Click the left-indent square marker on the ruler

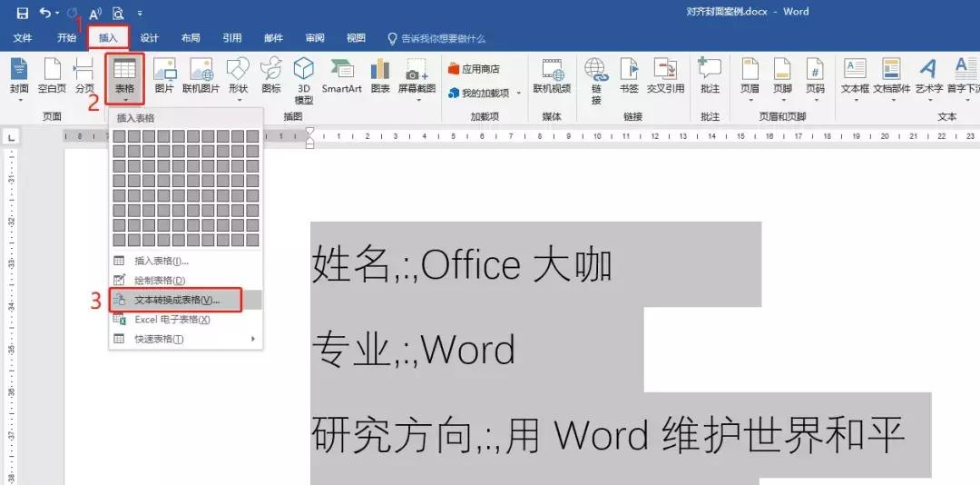309,144
